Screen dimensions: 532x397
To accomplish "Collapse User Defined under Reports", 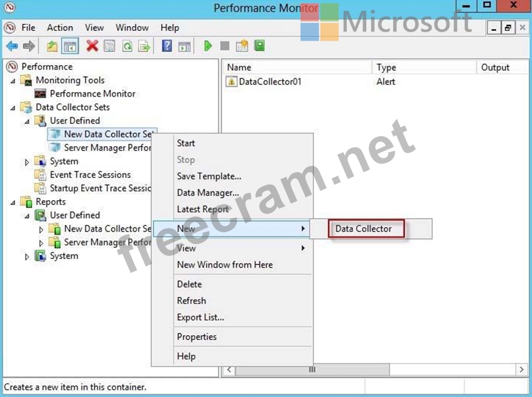I will click(27, 217).
